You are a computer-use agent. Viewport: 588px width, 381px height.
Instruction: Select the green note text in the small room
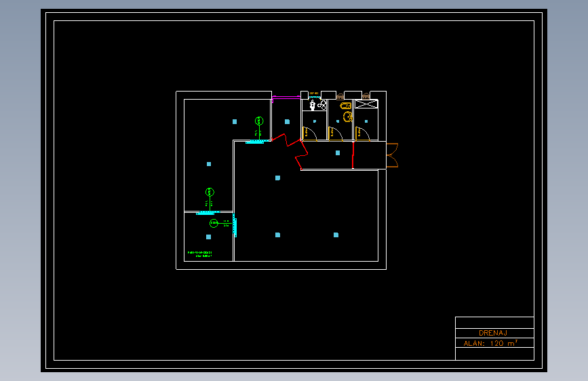[200, 254]
